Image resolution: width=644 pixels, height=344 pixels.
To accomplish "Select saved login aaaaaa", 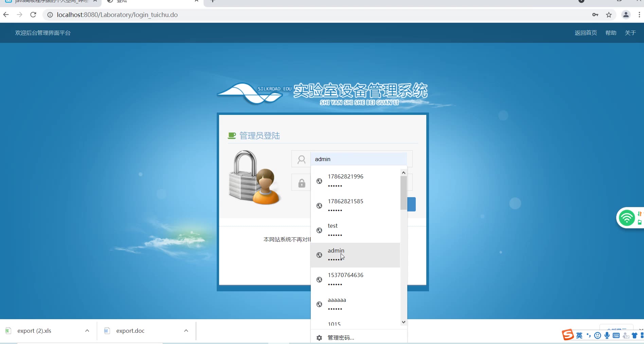I will point(355,304).
